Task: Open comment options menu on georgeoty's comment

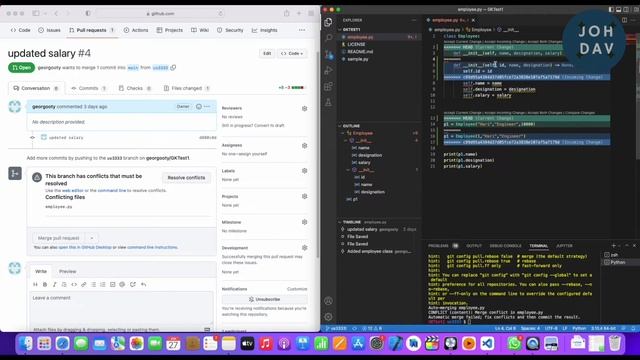Action: (207, 107)
